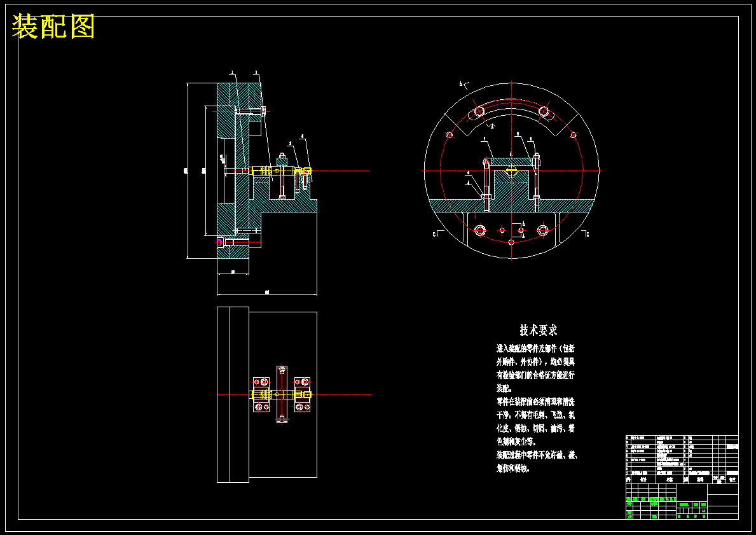The image size is (756, 535).
Task: Select the yellow shaft in the bottom plan view
Action: pos(281,394)
